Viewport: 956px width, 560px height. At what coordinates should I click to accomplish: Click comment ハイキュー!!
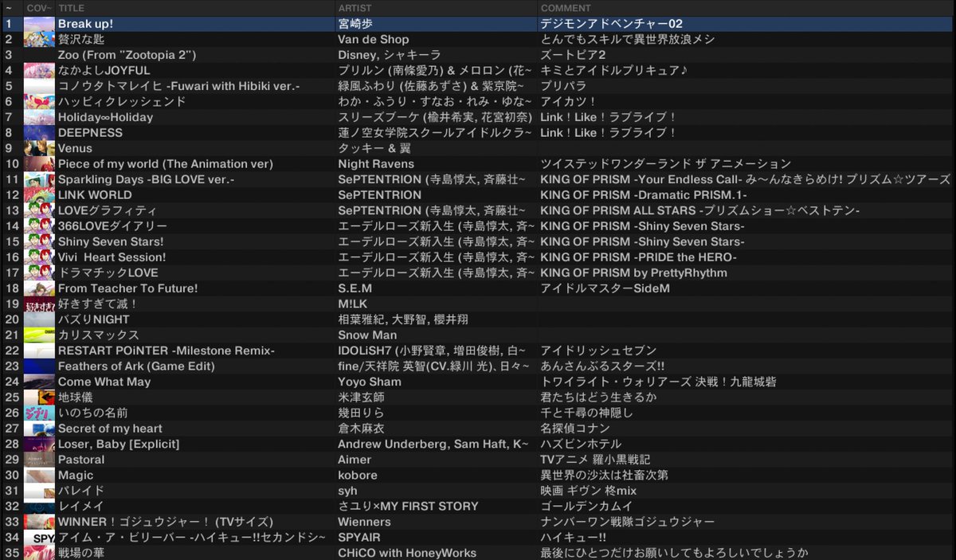[x=574, y=538]
